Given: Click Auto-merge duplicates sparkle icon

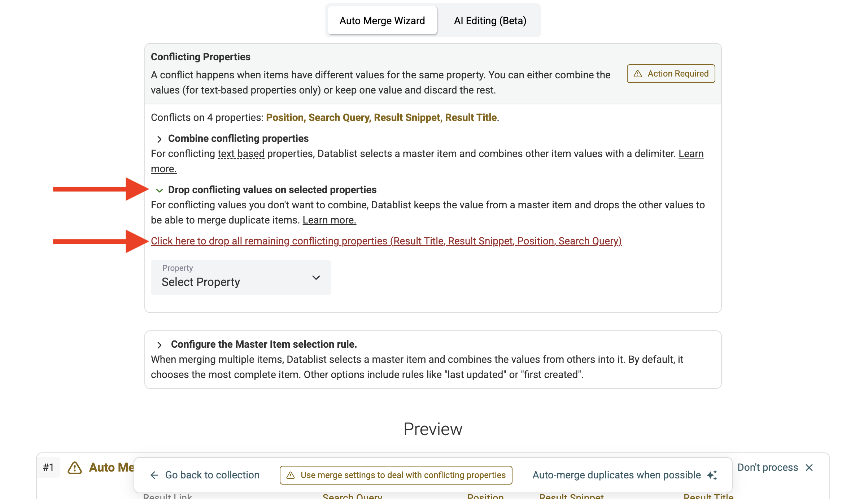Looking at the screenshot, I should (712, 475).
